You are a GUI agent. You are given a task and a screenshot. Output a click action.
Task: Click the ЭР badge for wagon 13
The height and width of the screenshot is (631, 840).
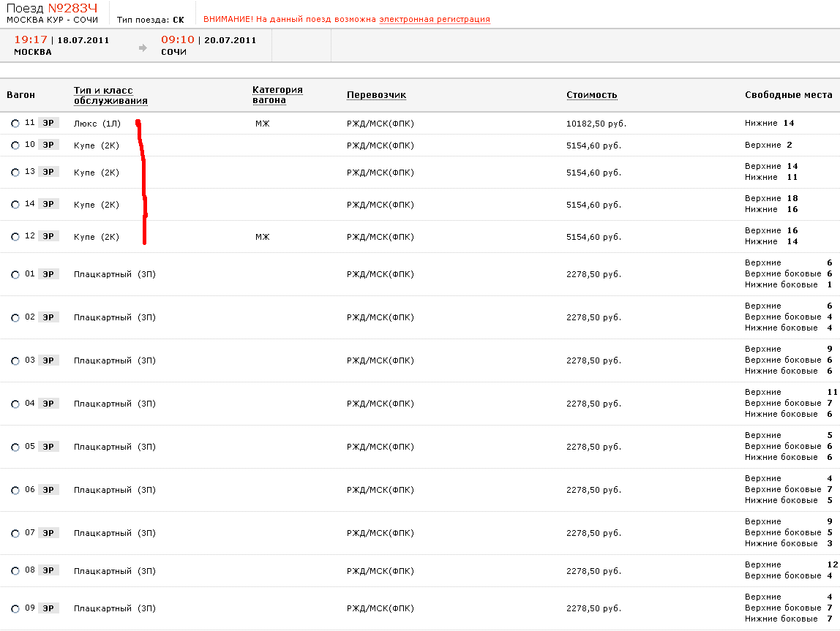[x=48, y=172]
